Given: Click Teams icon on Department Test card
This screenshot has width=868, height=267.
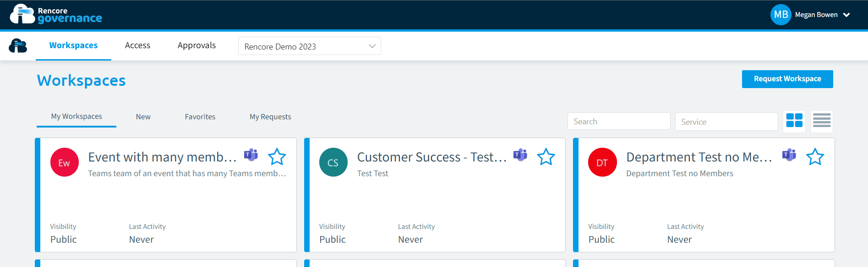Looking at the screenshot, I should tap(789, 155).
